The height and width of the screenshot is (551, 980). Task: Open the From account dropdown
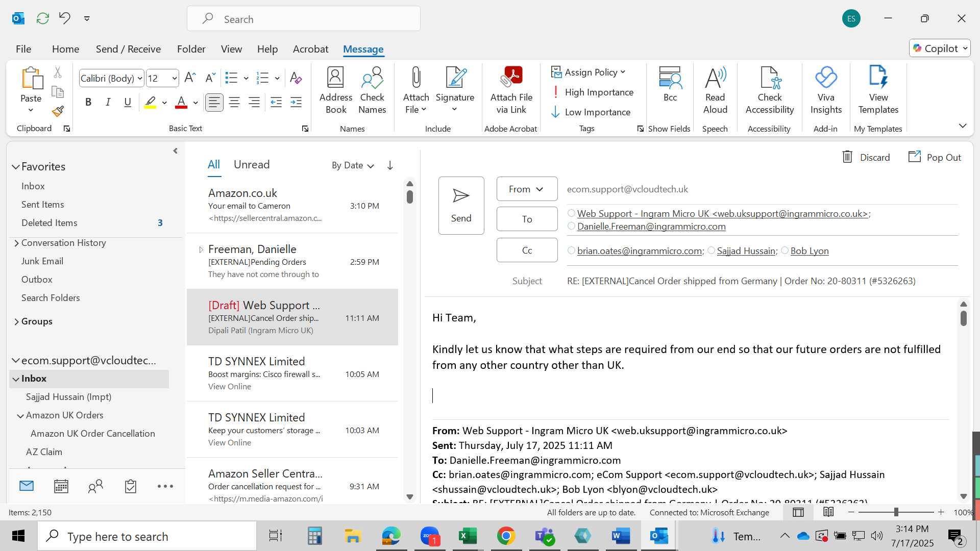[x=527, y=189]
